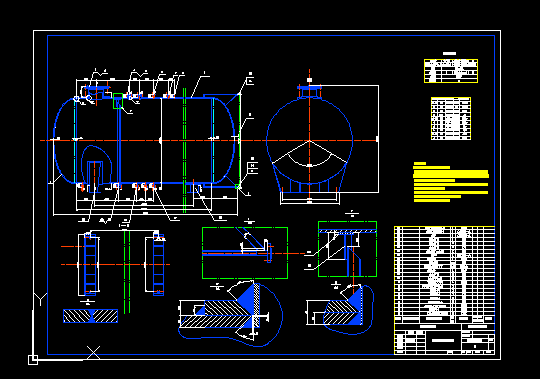Select the large hatched weld detail with blue cloud outline

click(x=231, y=313)
